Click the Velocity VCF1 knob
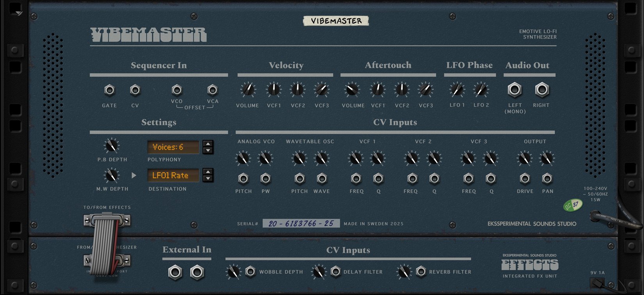 (274, 90)
